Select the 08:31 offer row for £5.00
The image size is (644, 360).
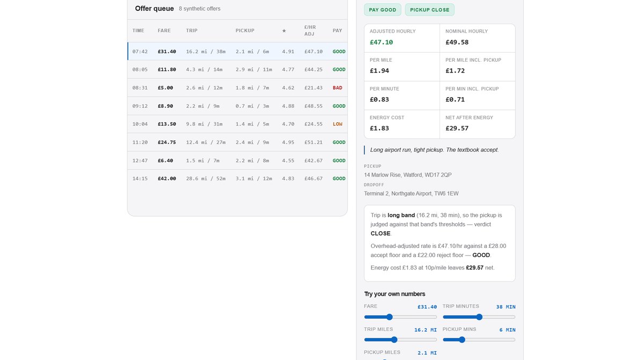(x=237, y=88)
